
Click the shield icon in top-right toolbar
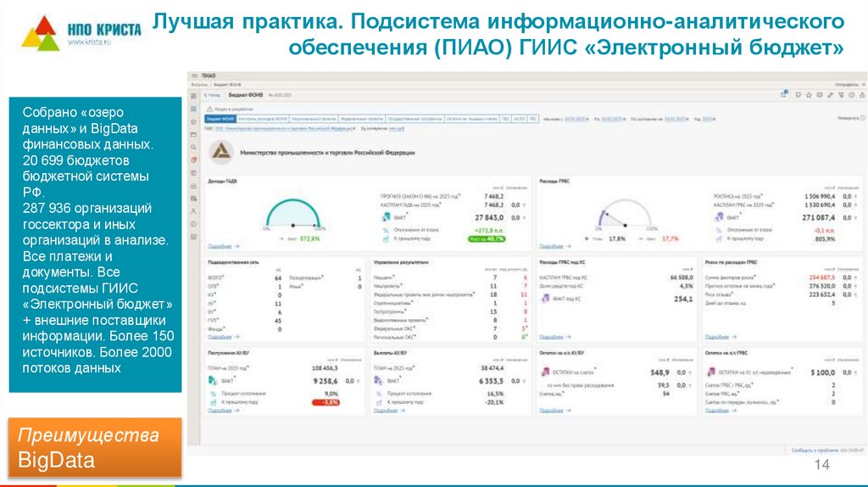[798, 95]
